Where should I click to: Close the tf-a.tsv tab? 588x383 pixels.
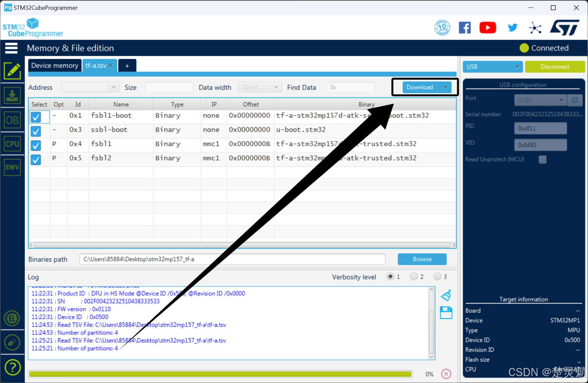click(111, 65)
